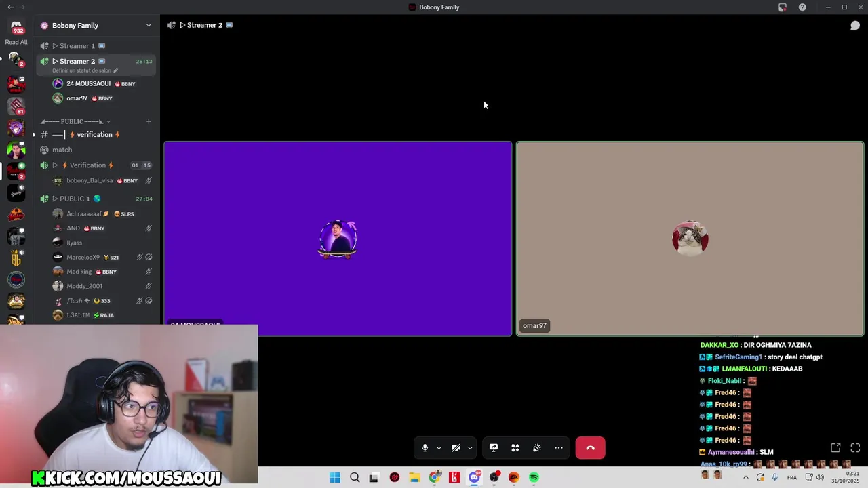868x488 pixels.
Task: Mute the microphone in call controls
Action: point(425,448)
